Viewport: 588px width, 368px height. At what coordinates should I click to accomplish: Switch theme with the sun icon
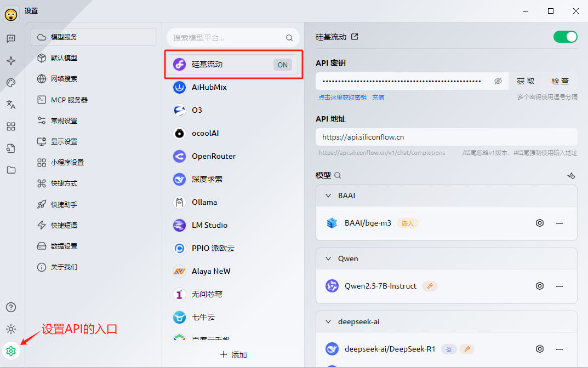point(11,329)
